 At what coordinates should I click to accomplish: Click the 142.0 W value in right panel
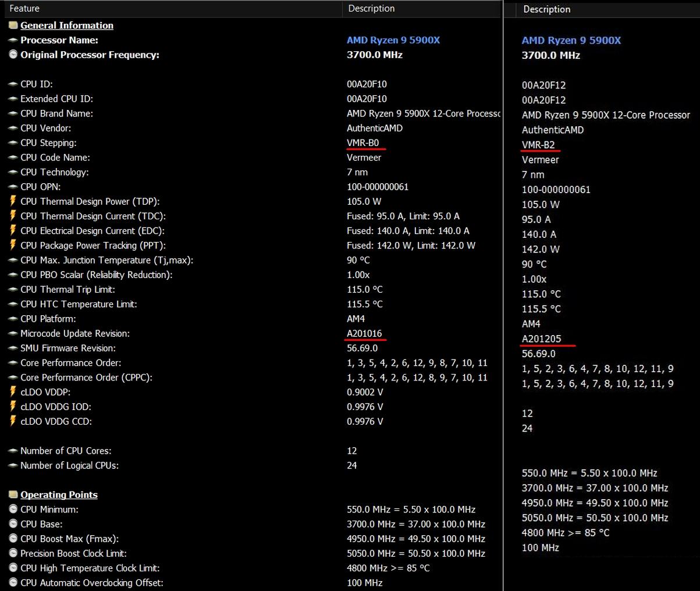pyautogui.click(x=541, y=249)
